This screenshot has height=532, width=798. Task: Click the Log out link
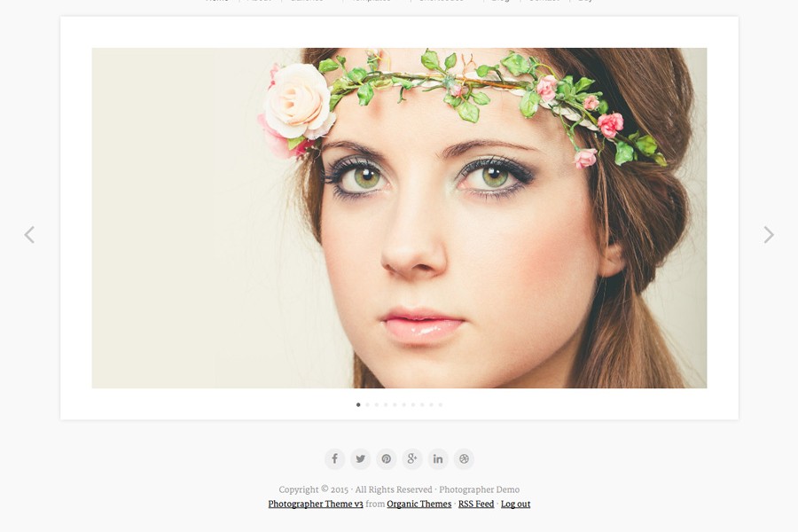pos(515,504)
